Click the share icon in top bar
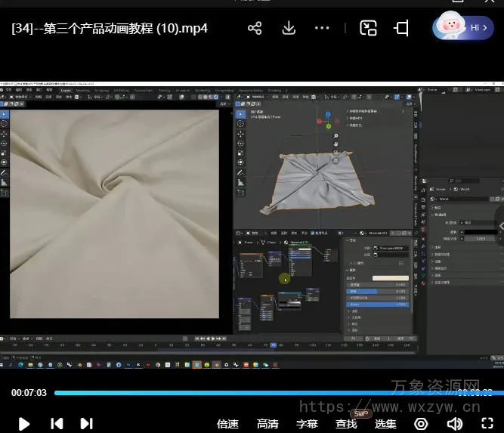504x433 pixels. tap(255, 29)
